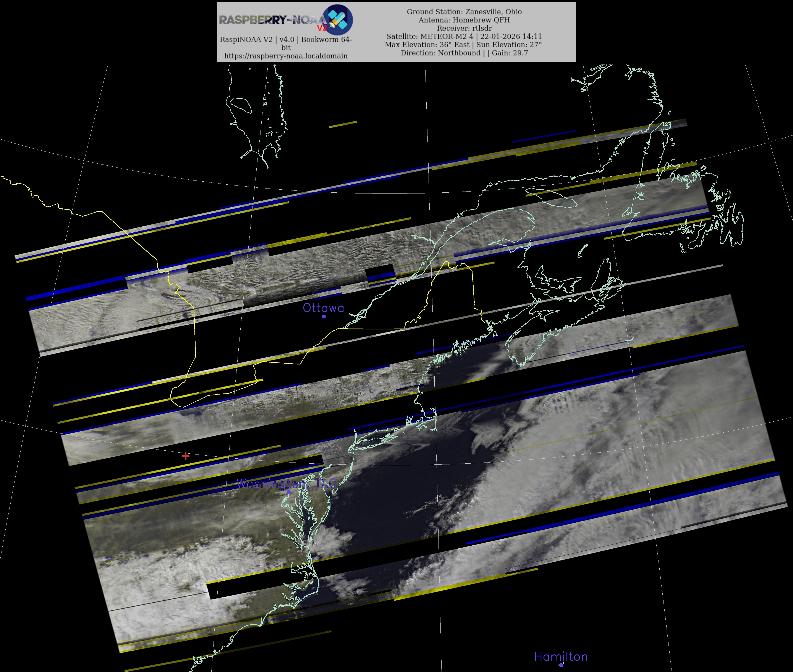Viewport: 793px width, 672px height.
Task: Click the Hamilton map label
Action: (x=561, y=656)
